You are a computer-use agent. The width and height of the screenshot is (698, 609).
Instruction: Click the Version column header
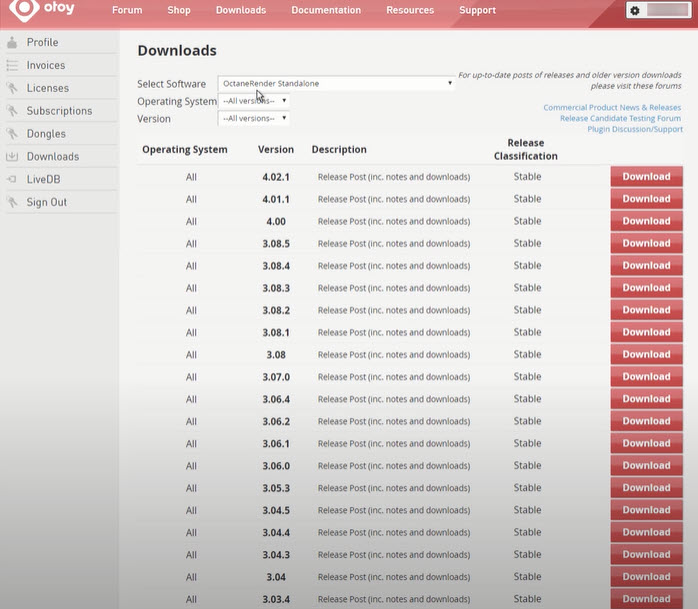point(276,150)
